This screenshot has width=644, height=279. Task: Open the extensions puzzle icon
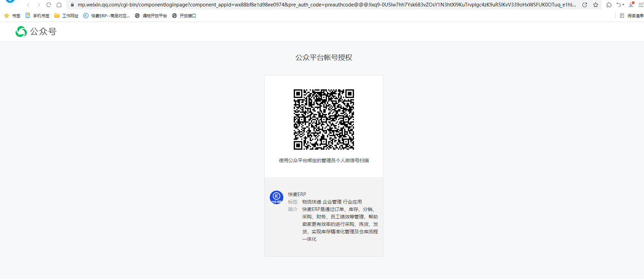(x=609, y=5)
